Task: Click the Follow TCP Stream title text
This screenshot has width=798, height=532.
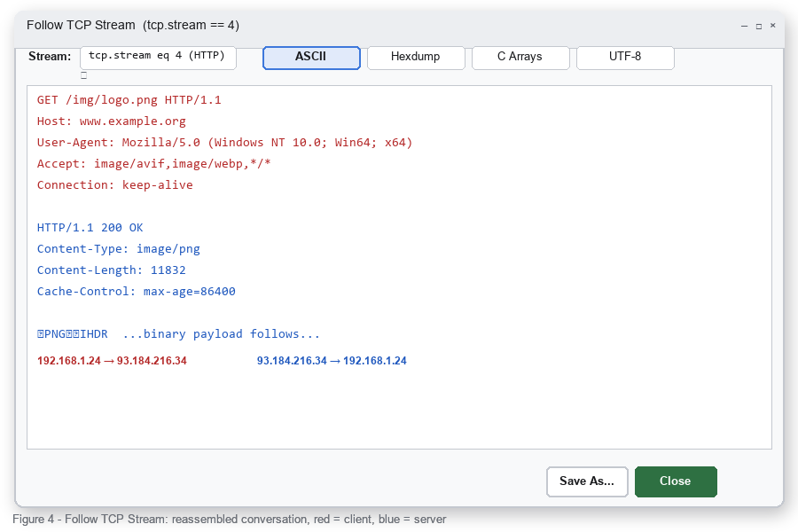Action: point(133,25)
